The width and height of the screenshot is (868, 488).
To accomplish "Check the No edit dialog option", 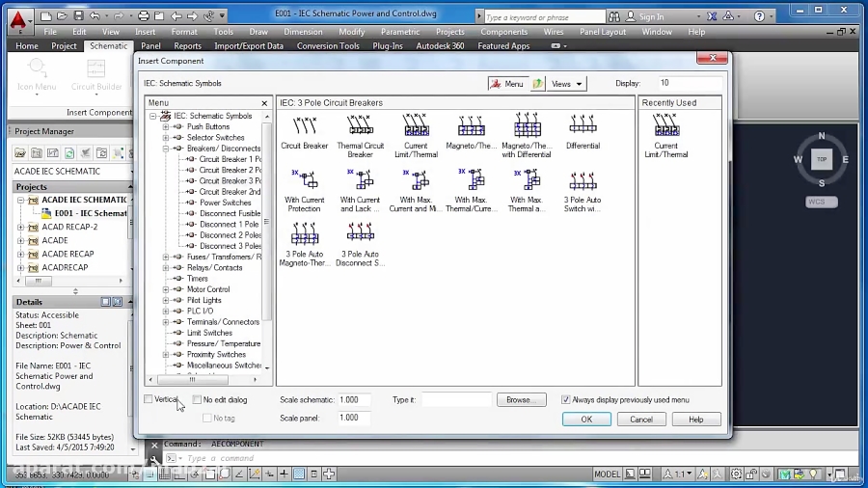I will click(x=197, y=399).
